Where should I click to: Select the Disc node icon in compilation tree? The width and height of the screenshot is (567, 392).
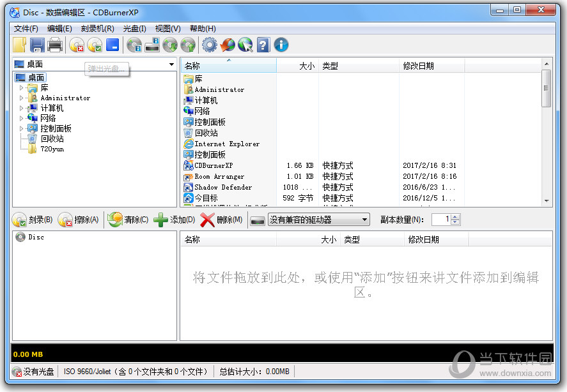20,237
